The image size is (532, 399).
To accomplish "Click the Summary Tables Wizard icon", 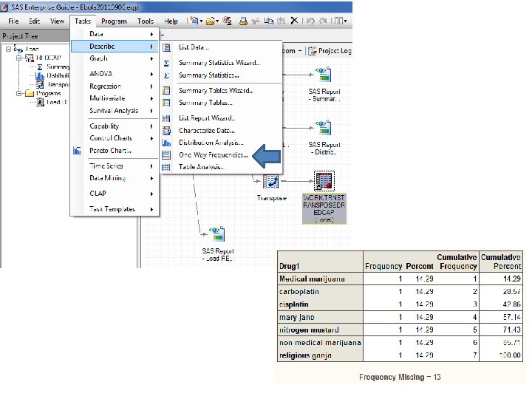I will pos(166,91).
